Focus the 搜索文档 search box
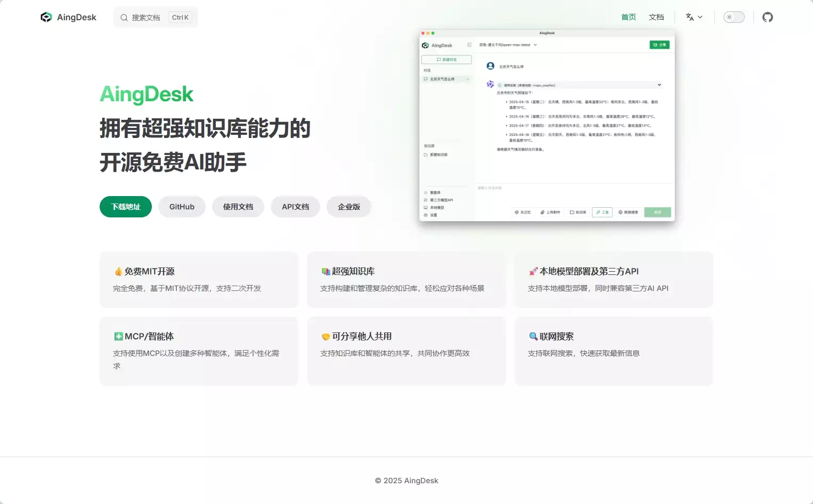The image size is (813, 504). 156,17
